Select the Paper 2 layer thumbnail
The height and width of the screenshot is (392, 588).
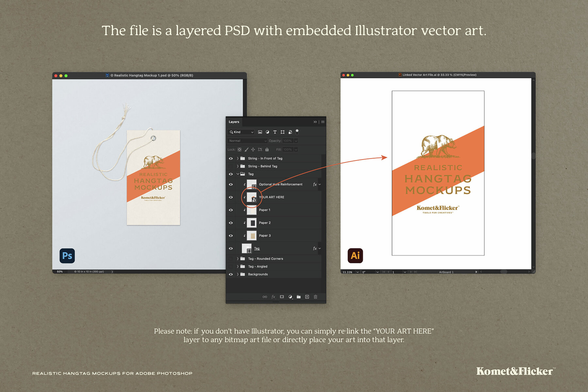point(252,222)
